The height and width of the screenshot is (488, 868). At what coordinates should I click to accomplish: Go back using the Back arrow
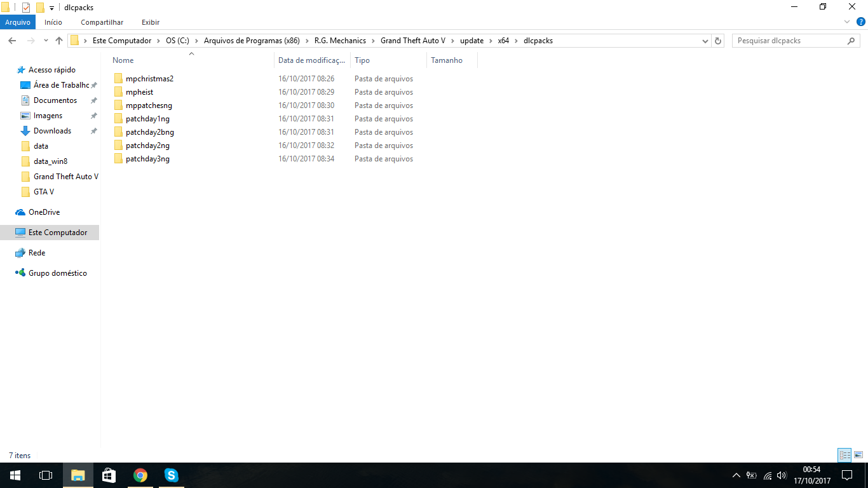click(x=12, y=41)
